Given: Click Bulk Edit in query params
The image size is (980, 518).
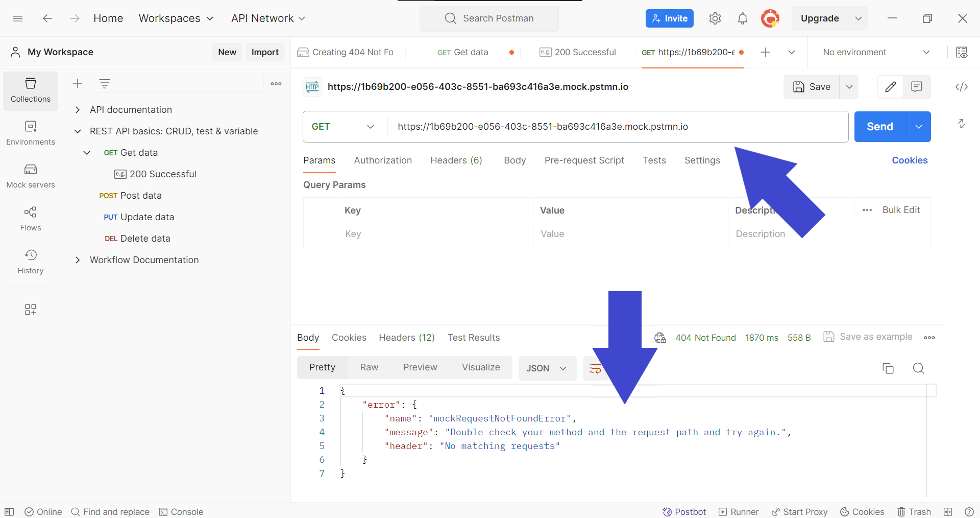Looking at the screenshot, I should tap(901, 210).
